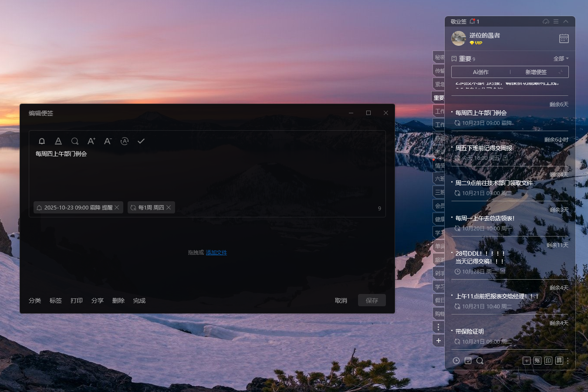Open the three-dot more categories button in sidebar
Screen dimensions: 588x392
coord(439,327)
